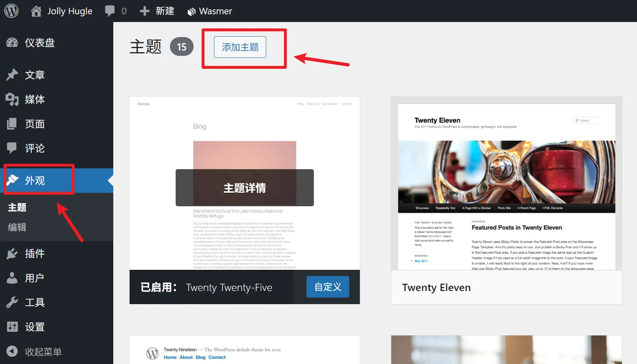Image resolution: width=637 pixels, height=364 pixels.
Task: Click the 新建 label in admin bar
Action: click(x=165, y=11)
